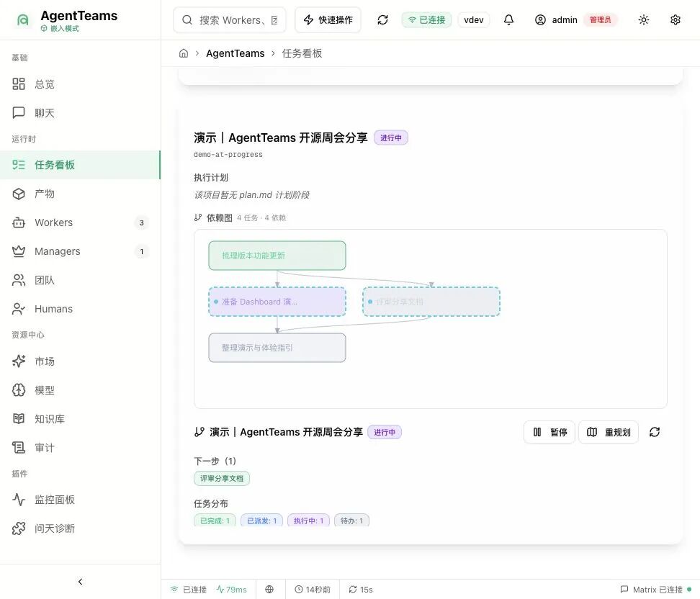Click the 依赖图 branch icon

click(x=198, y=217)
